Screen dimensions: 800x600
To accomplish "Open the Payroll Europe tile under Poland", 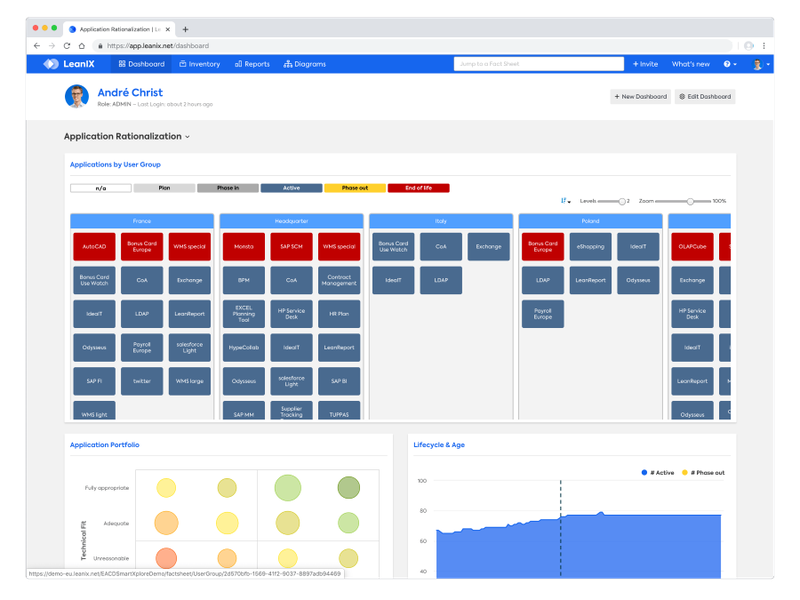I will [543, 314].
